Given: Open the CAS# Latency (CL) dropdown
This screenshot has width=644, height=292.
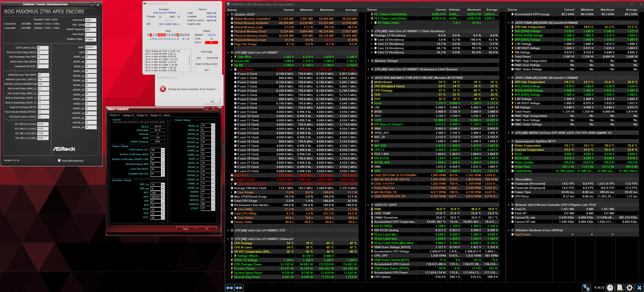Looking at the screenshot, I should point(162,150).
